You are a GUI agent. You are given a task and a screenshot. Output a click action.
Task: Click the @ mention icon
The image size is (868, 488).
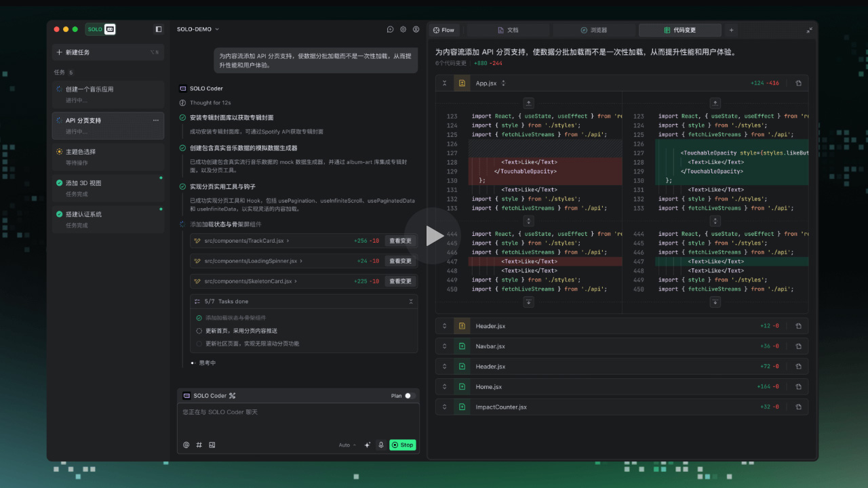186,445
